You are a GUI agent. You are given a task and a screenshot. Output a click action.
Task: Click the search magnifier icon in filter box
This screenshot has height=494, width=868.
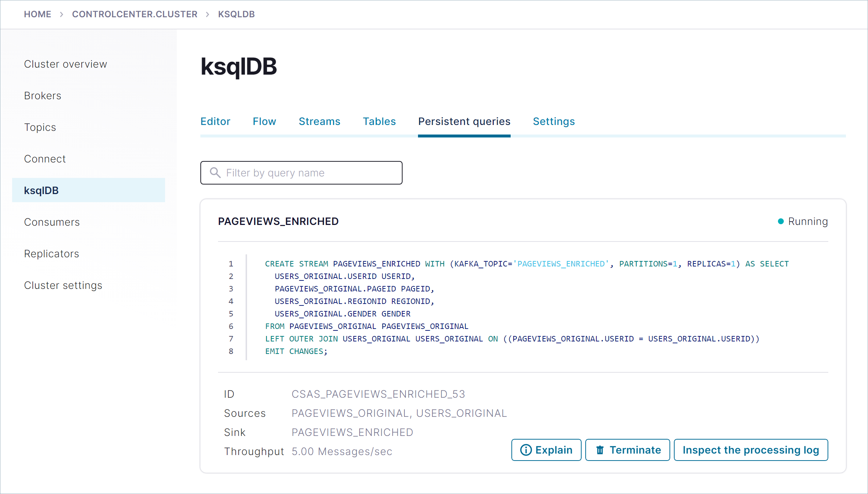[x=215, y=173]
